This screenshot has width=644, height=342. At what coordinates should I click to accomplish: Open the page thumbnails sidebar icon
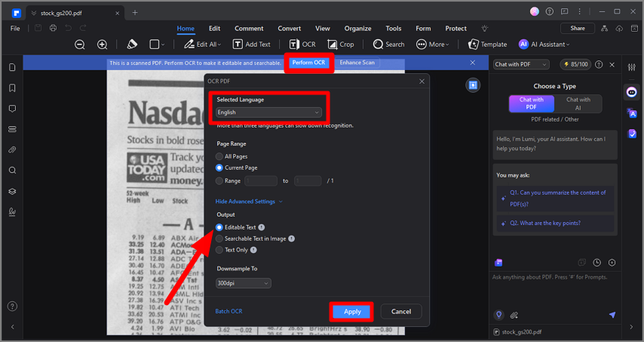(12, 67)
